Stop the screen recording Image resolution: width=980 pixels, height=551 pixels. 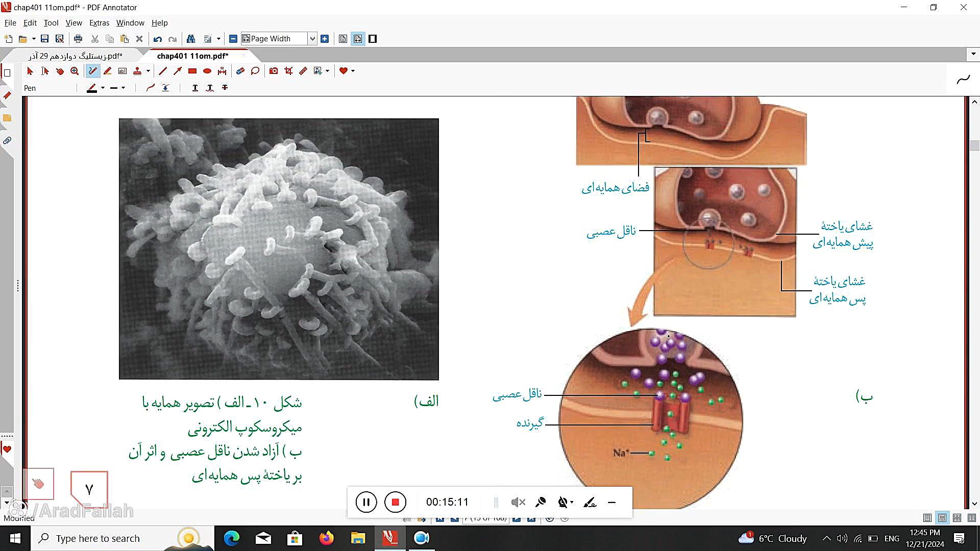click(395, 502)
